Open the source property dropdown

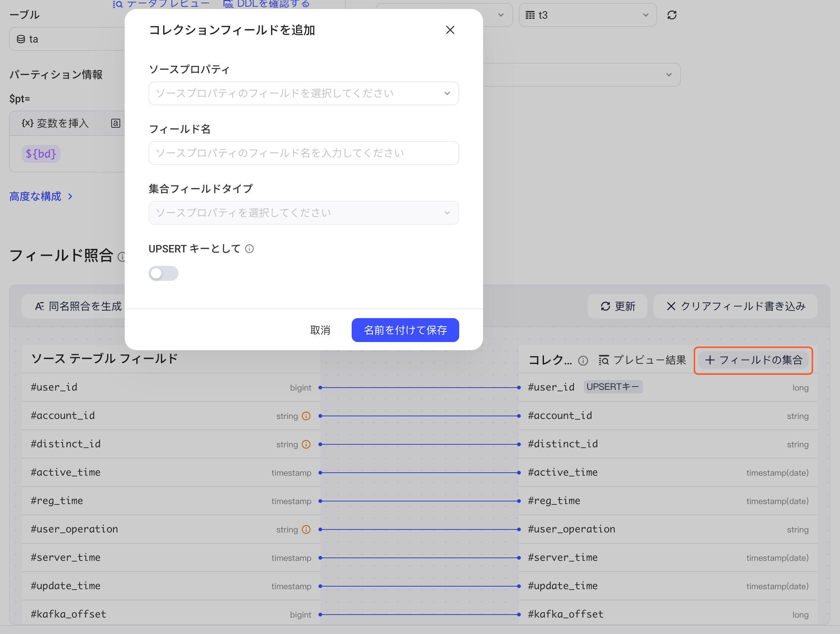tap(304, 93)
